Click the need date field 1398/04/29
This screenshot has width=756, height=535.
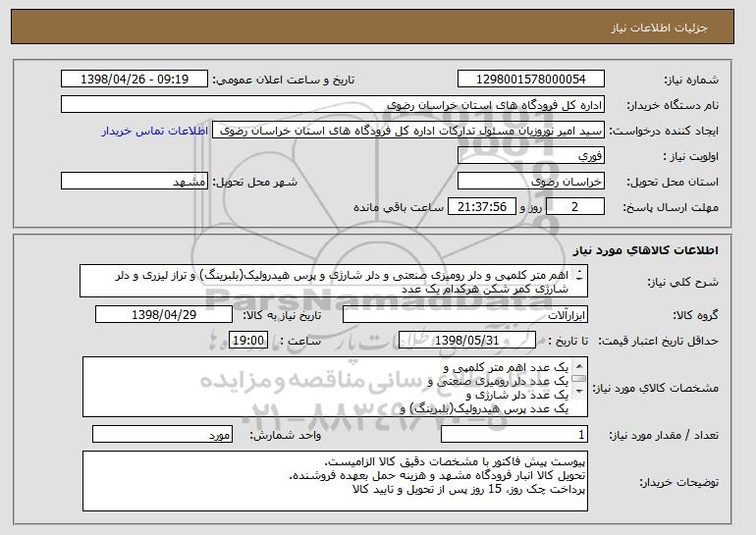pos(164,315)
